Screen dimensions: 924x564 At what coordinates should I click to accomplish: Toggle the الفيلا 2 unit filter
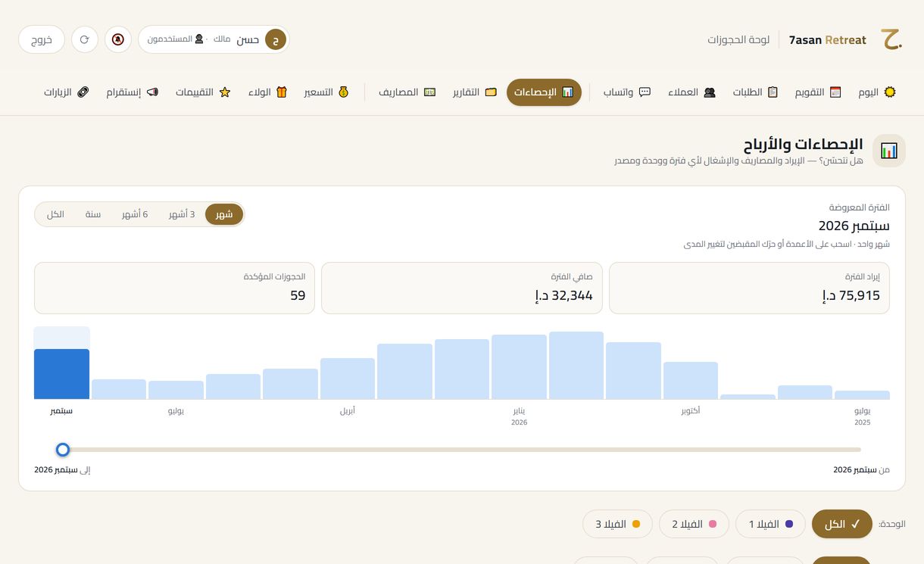pos(694,524)
